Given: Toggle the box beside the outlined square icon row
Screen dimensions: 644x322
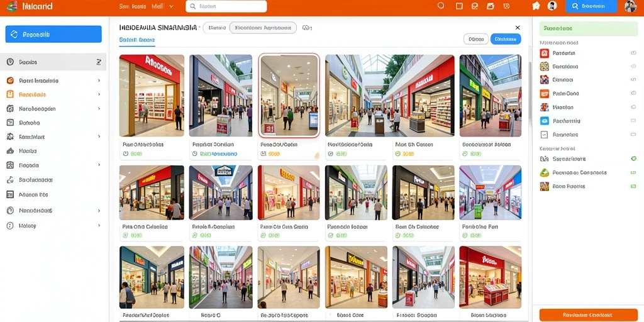Looking at the screenshot, I should [x=633, y=135].
